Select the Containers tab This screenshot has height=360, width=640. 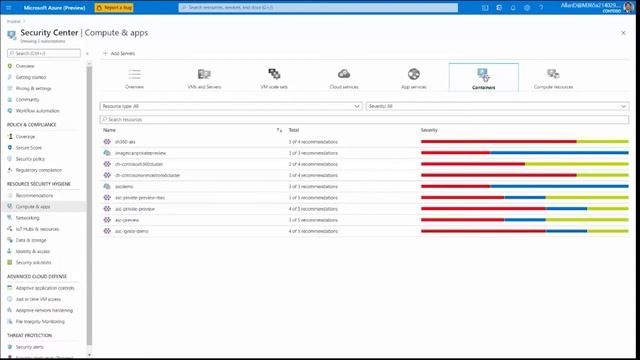[484, 78]
